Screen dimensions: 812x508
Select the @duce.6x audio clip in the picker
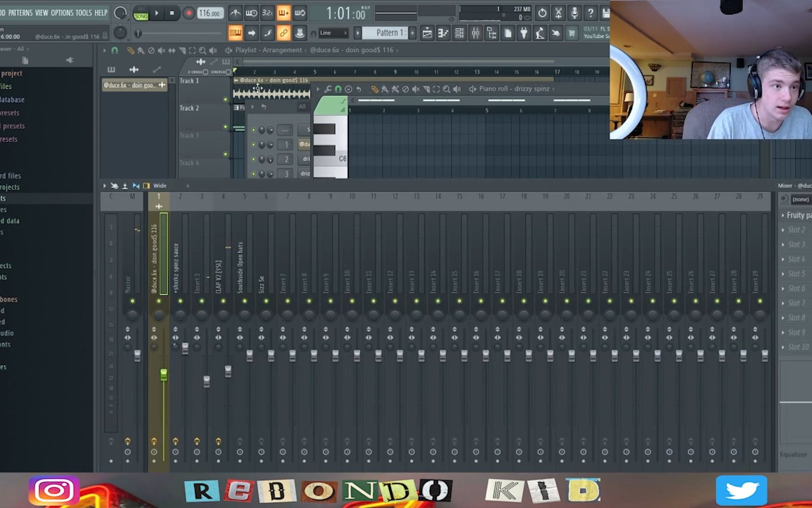(135, 85)
